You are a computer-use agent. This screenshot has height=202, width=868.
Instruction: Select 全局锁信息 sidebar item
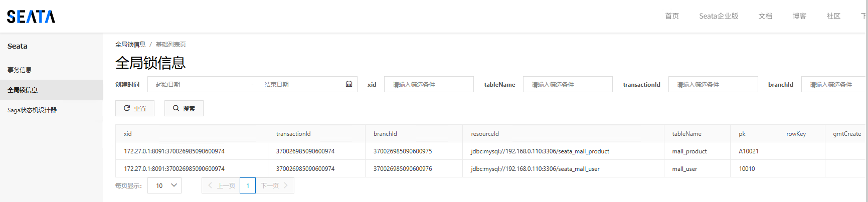[23, 90]
